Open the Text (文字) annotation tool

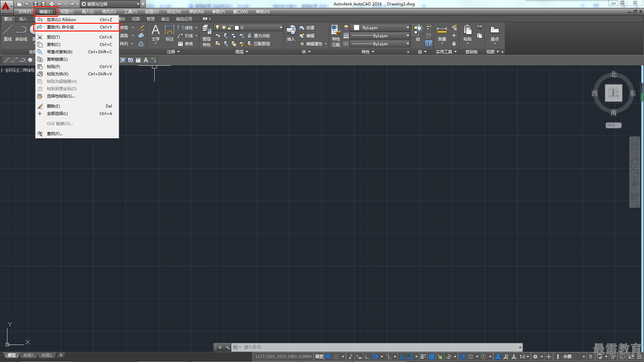156,34
